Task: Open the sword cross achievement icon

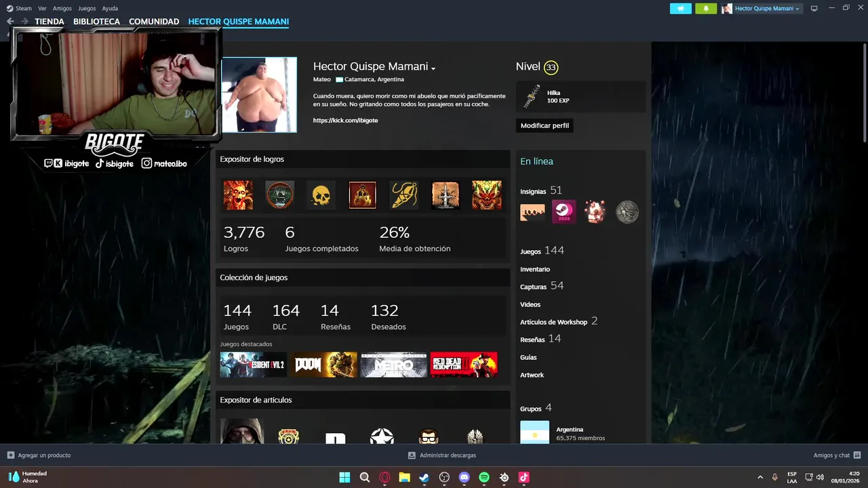Action: click(x=446, y=195)
